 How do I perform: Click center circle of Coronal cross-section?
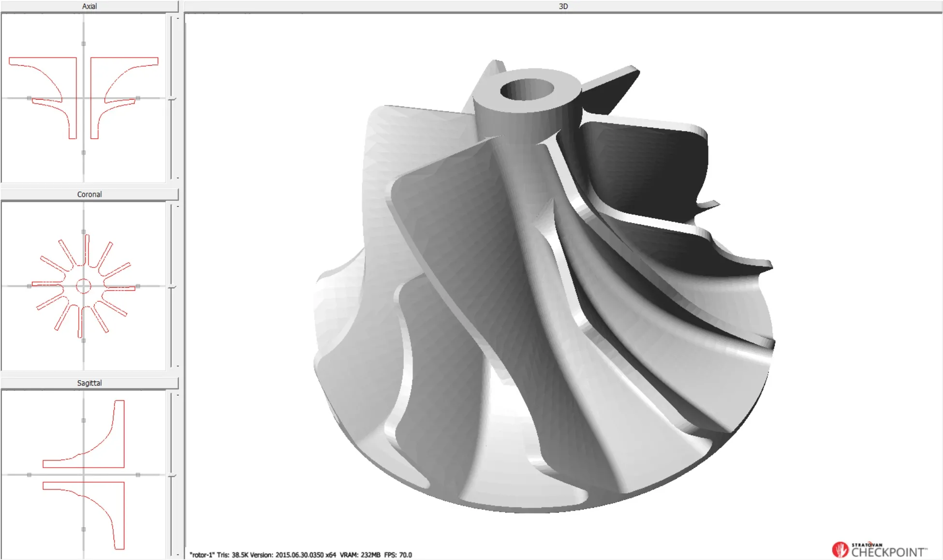[x=84, y=286]
